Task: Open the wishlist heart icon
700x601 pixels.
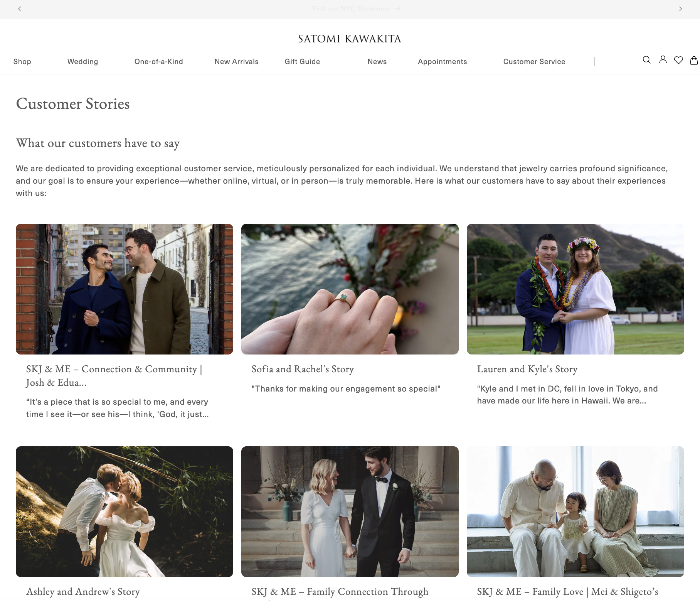Action: 678,60
